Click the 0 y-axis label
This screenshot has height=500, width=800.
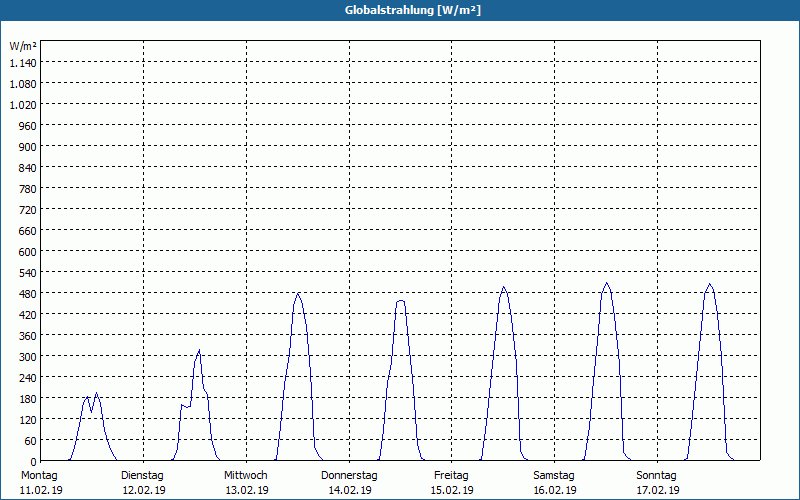coord(34,462)
